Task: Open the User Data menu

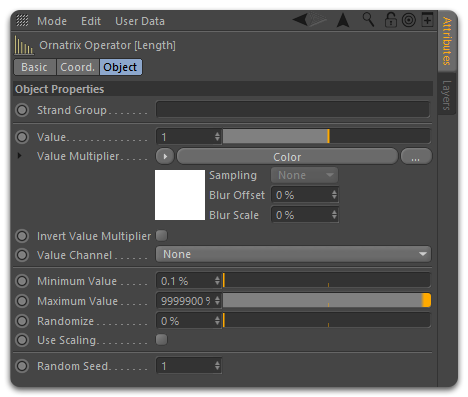Action: (140, 21)
